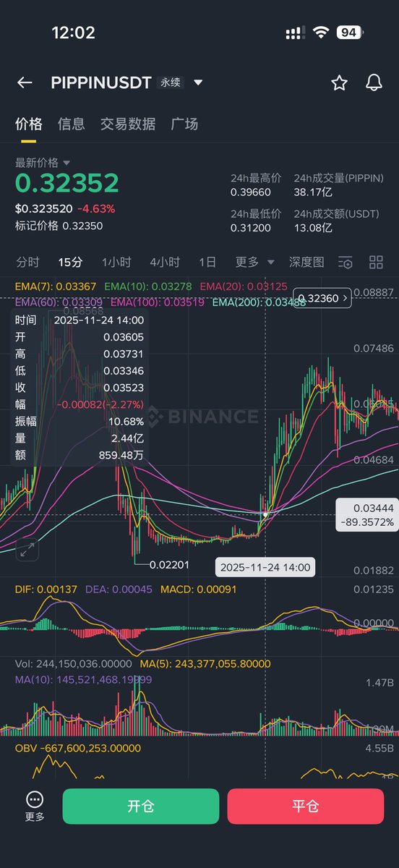Tap the 24h成交量 value 38.17亿
This screenshot has height=868, width=399.
pyautogui.click(x=313, y=192)
